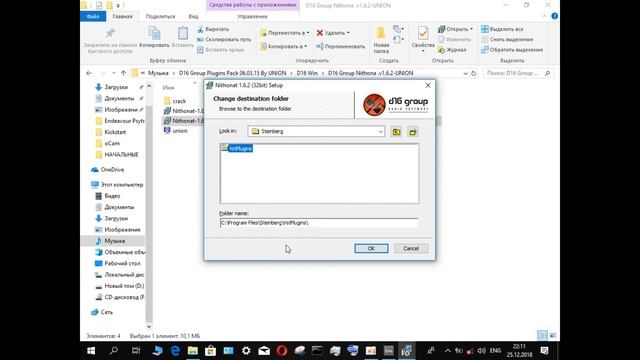This screenshot has width=640, height=360.
Task: Select Загрузки in Quick Access sidebar
Action: (116, 87)
